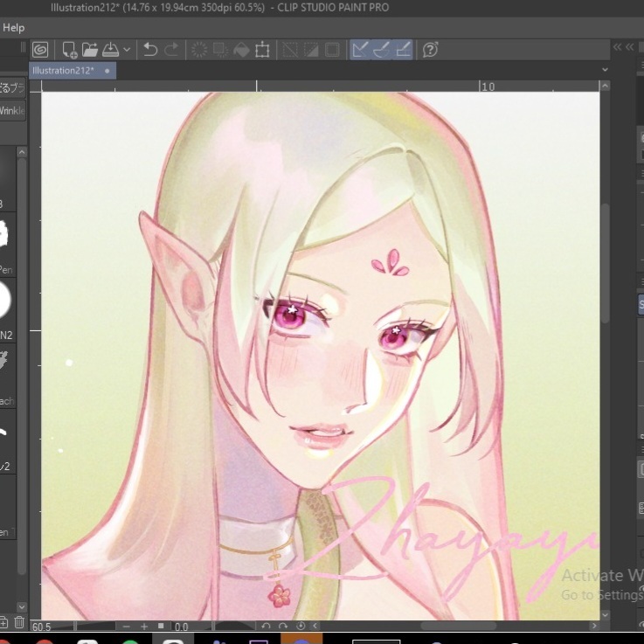Rotate canvas left icon
Viewport: 644px width, 644px height.
266,626
